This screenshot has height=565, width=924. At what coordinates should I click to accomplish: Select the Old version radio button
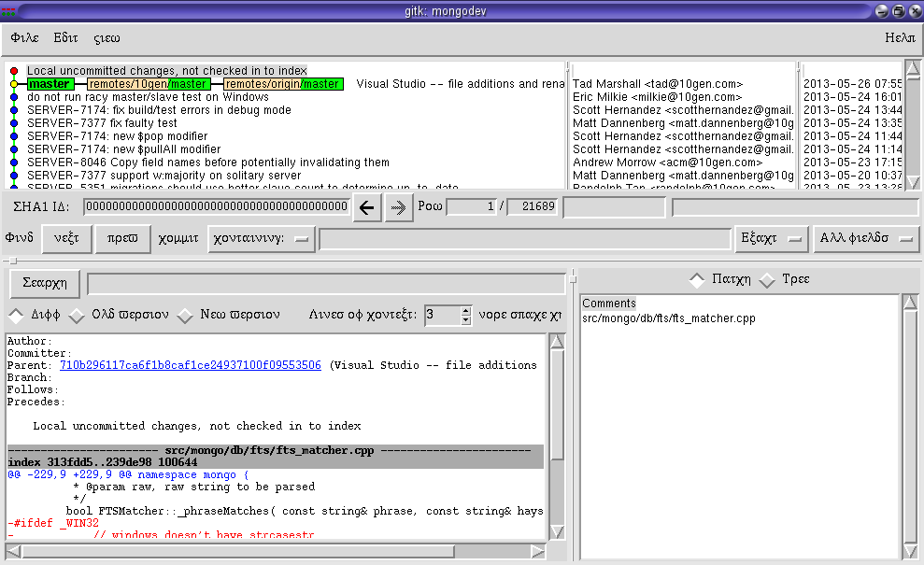click(77, 315)
